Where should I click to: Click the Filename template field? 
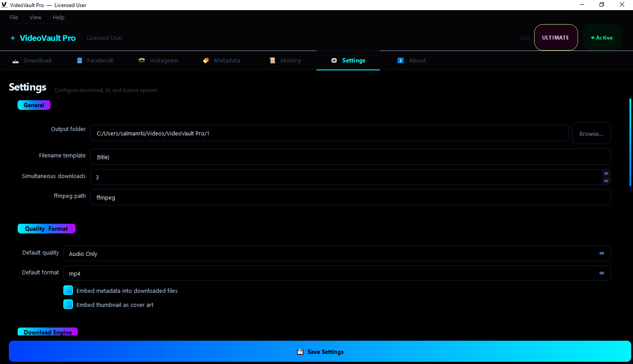(350, 157)
